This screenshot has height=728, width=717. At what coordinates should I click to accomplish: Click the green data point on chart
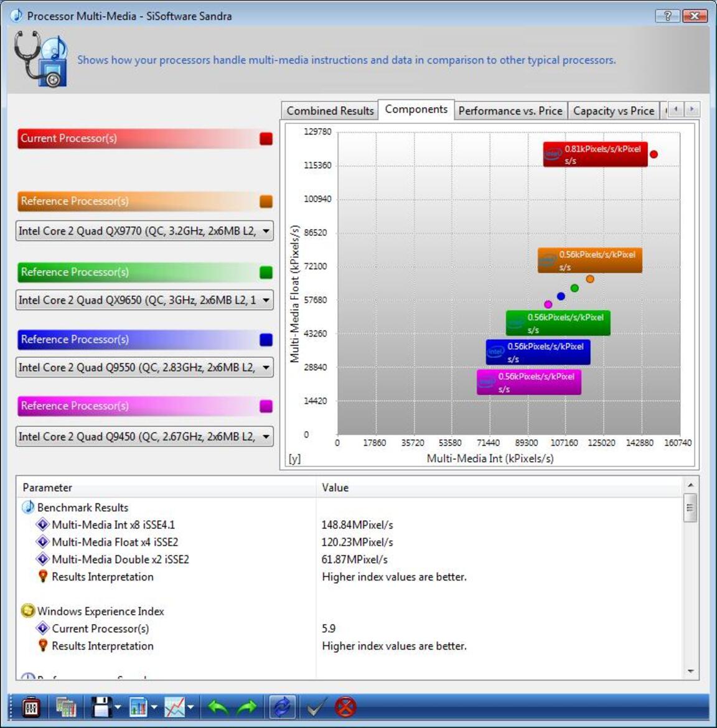point(574,288)
